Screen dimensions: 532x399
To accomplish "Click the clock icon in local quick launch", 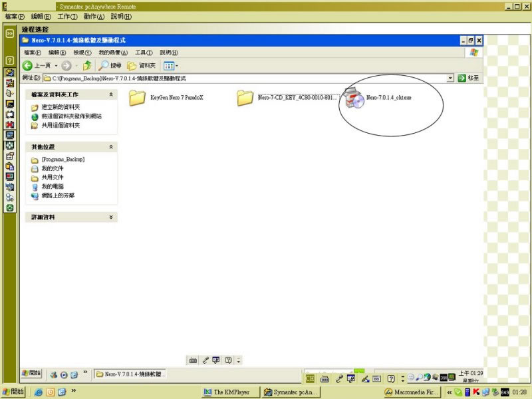I will (x=51, y=392).
